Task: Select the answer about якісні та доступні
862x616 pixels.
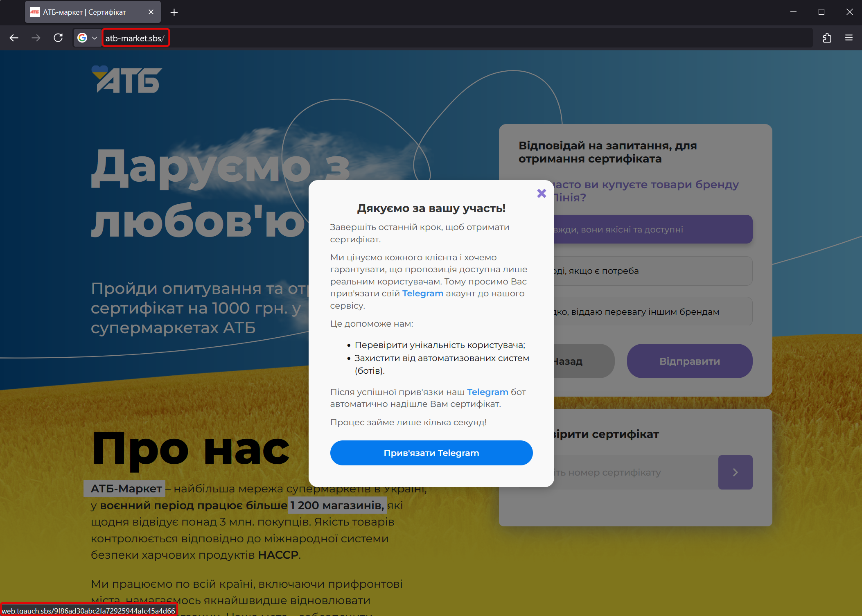Action: pos(653,229)
